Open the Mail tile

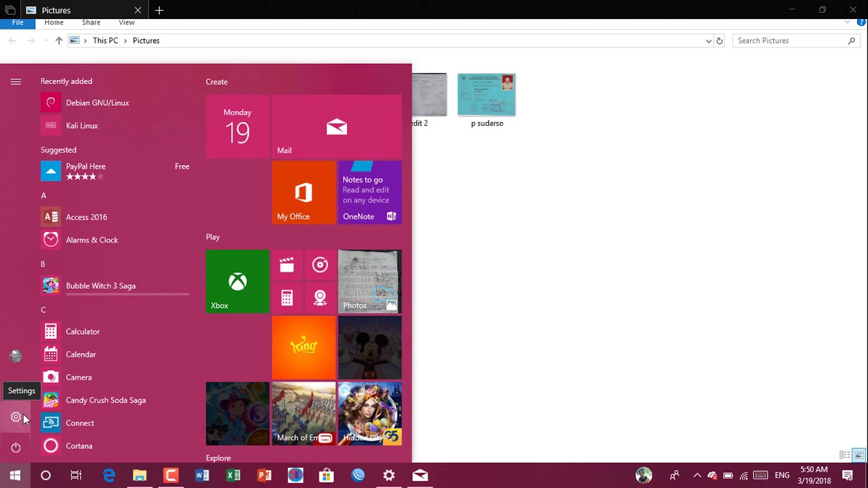coord(337,127)
